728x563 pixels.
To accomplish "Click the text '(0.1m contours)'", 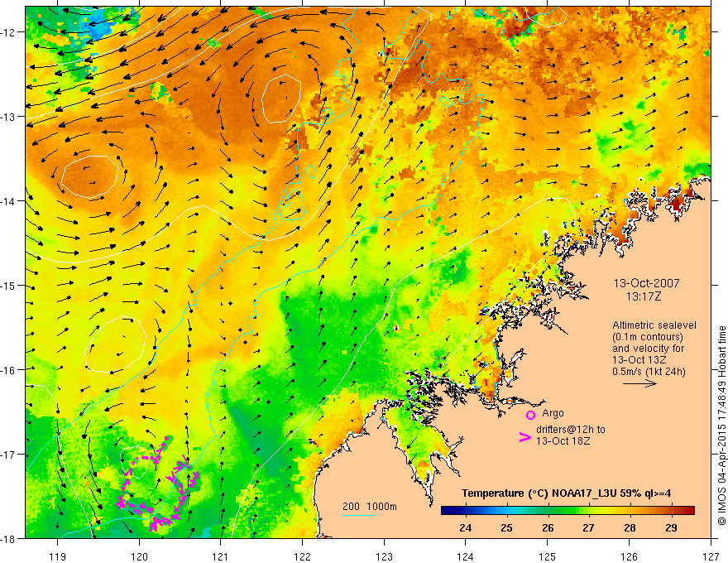I will point(647,337).
